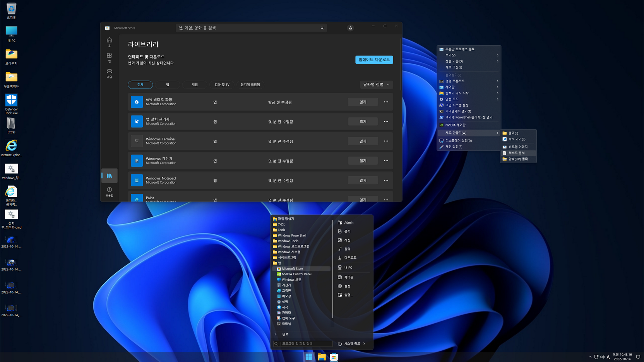Image resolution: width=644 pixels, height=362 pixels.
Task: Click the 프로그램 및 파일 검색 field
Action: (x=303, y=343)
